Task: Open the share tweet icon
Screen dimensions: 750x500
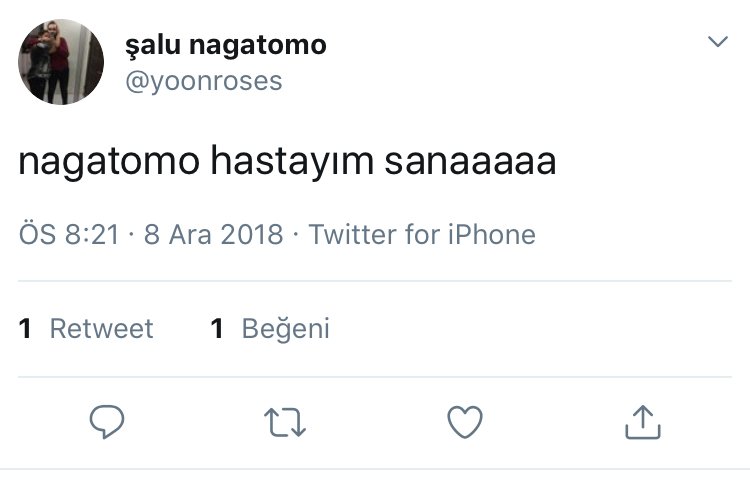Action: coord(642,423)
